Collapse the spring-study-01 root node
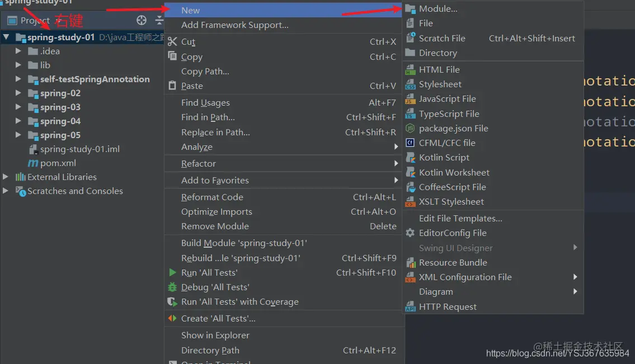635x364 pixels. [6, 37]
